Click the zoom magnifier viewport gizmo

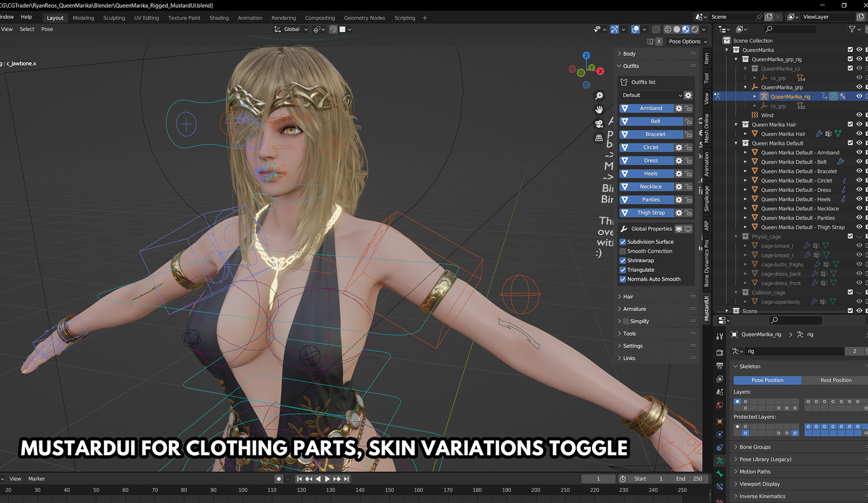point(599,96)
